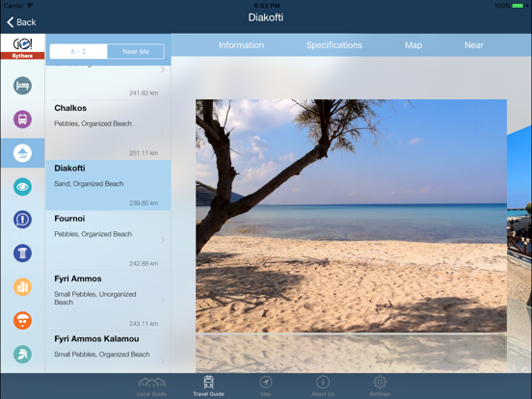Select the Chalkos beach entry

(108, 130)
